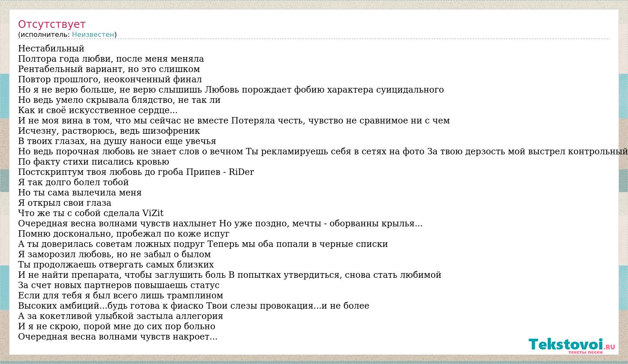Click line В твоих глазах, на душу
Screen dimensions: 628x364
117,141
